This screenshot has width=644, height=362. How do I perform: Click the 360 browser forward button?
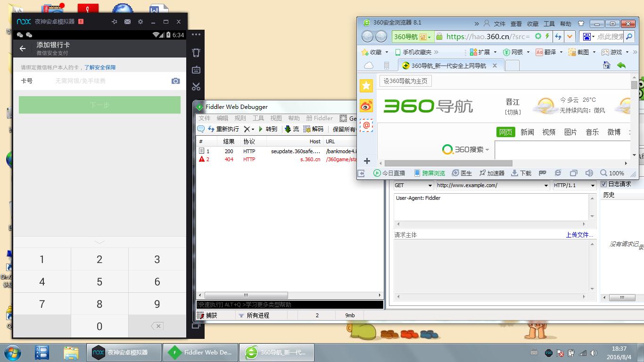click(381, 36)
